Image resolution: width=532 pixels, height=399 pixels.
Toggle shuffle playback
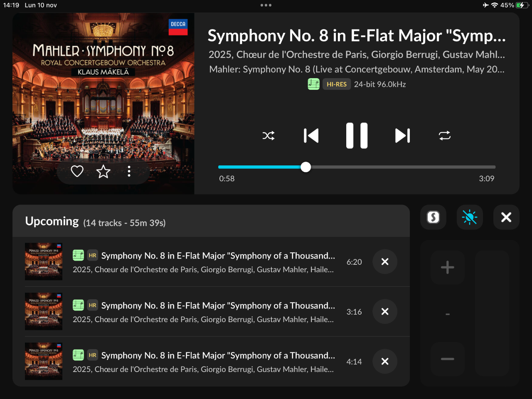(268, 135)
